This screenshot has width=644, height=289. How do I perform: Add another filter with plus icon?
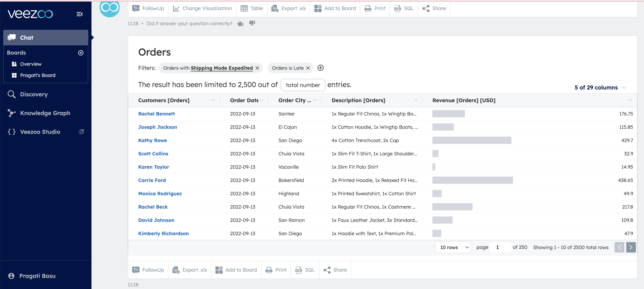(x=320, y=68)
